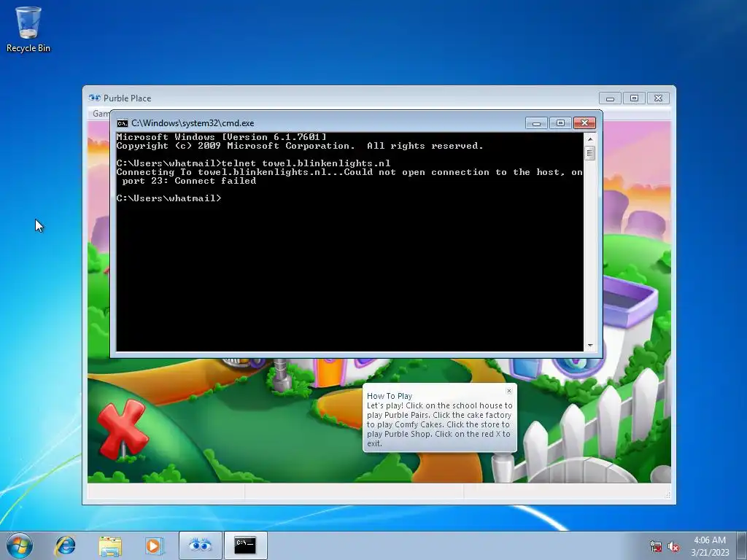This screenshot has width=747, height=560.
Task: Switch to Purble Place taskbar button
Action: coord(200,545)
